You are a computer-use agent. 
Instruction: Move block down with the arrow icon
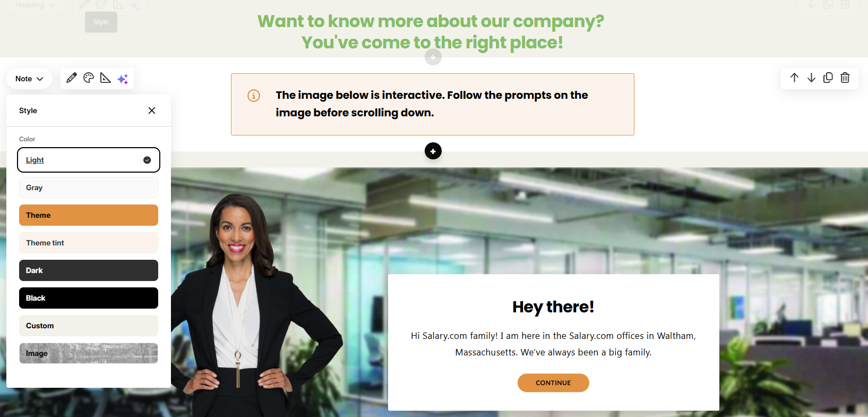[x=811, y=78]
